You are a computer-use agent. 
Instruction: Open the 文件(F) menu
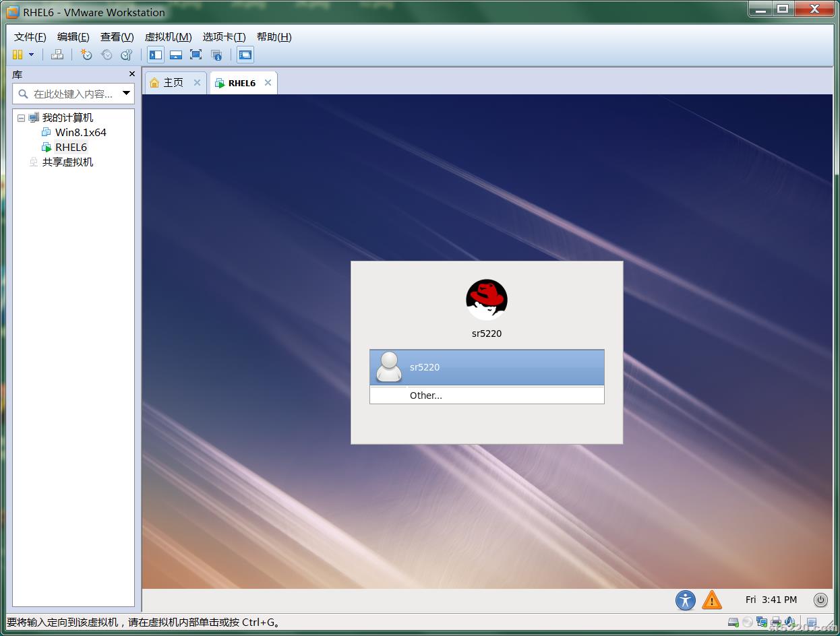[30, 37]
